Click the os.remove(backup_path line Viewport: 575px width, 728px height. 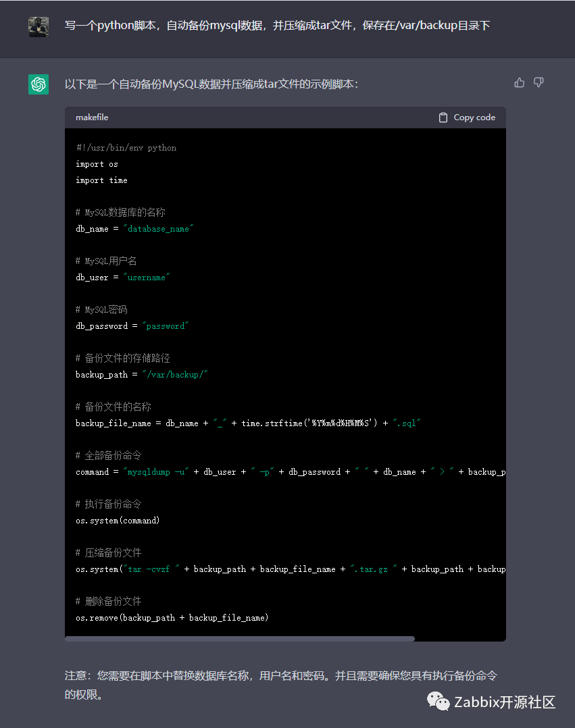tap(172, 618)
